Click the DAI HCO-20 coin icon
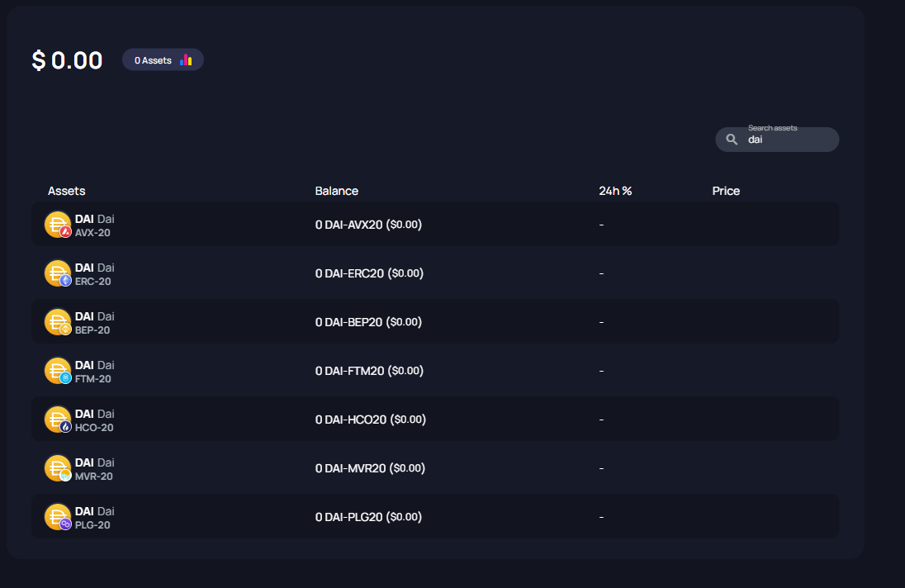The width and height of the screenshot is (905, 588). tap(58, 420)
